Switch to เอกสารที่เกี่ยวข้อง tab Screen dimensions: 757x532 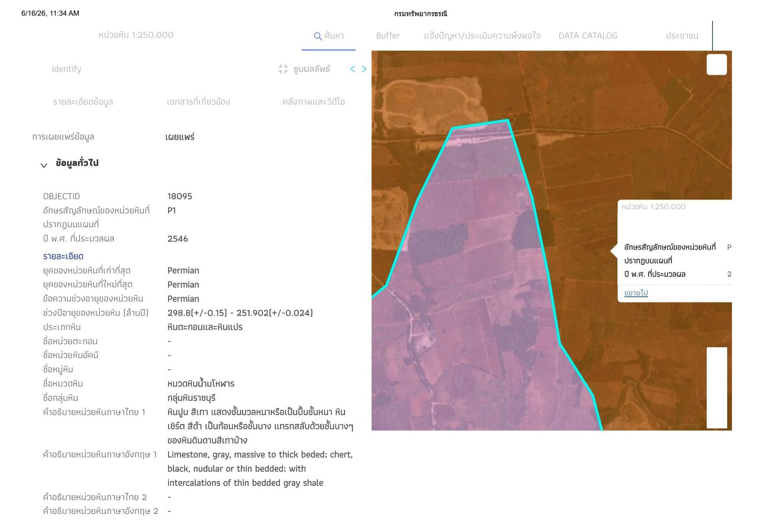tap(198, 102)
